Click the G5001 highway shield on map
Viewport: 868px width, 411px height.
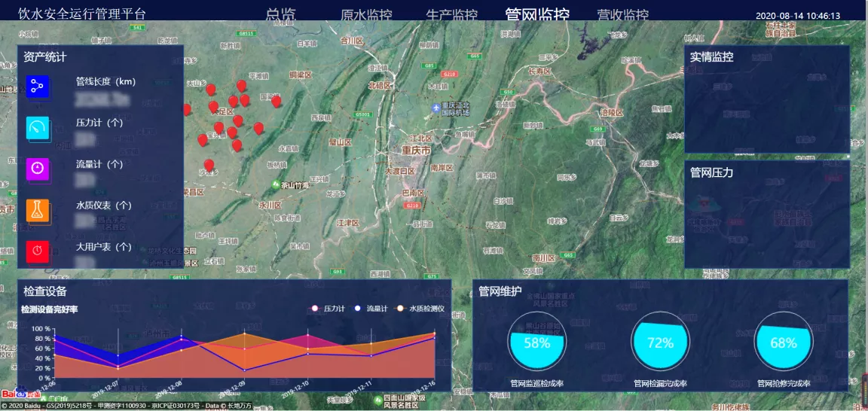coord(364,114)
